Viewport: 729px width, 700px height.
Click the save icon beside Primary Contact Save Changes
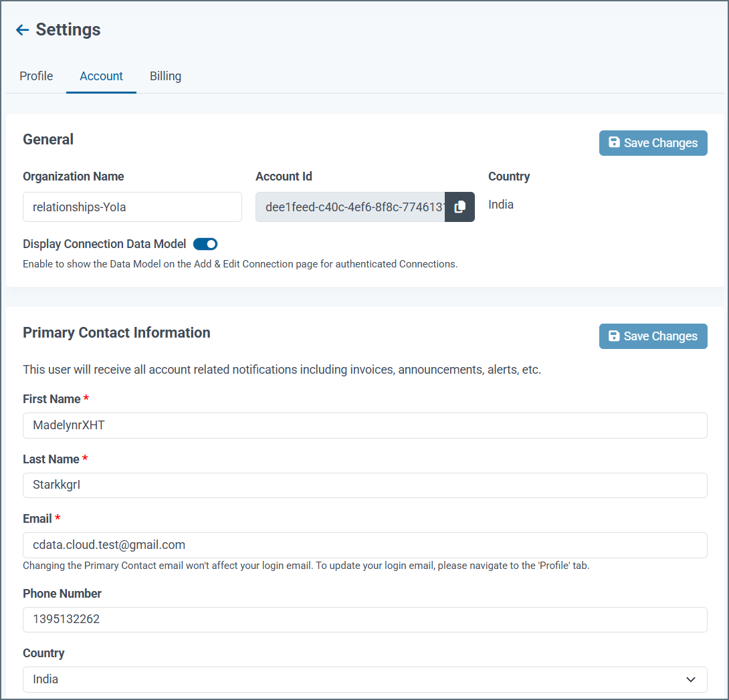click(613, 336)
